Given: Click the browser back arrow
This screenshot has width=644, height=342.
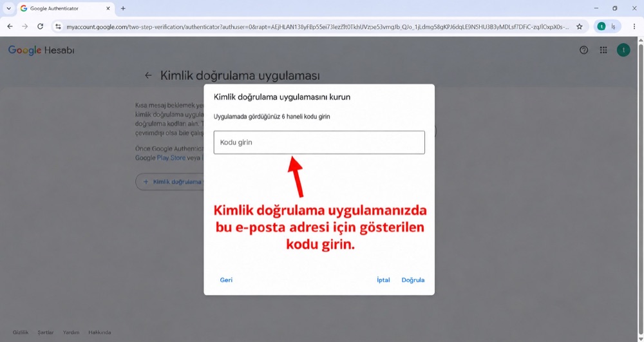Looking at the screenshot, I should pyautogui.click(x=10, y=26).
